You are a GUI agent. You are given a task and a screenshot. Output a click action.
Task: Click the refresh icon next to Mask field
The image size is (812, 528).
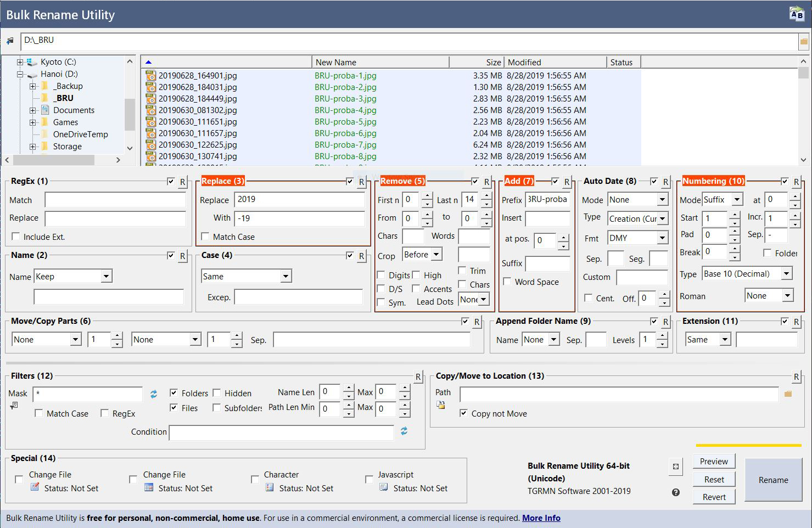(154, 394)
